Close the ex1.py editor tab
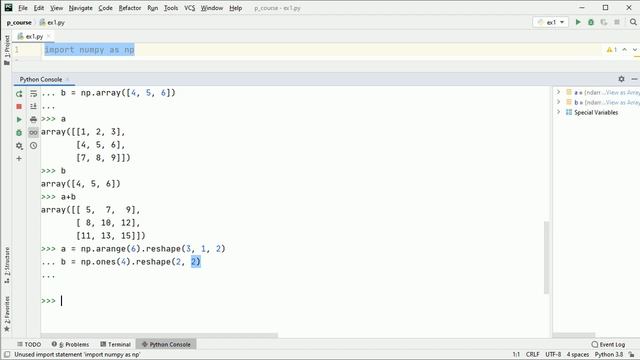Image resolution: width=640 pixels, height=360 pixels. tap(49, 36)
